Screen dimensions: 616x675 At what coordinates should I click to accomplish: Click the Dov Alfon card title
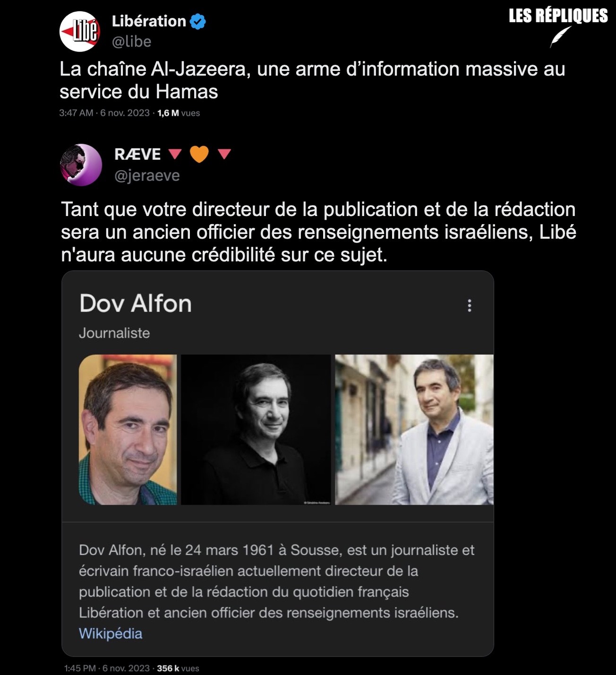coord(136,303)
